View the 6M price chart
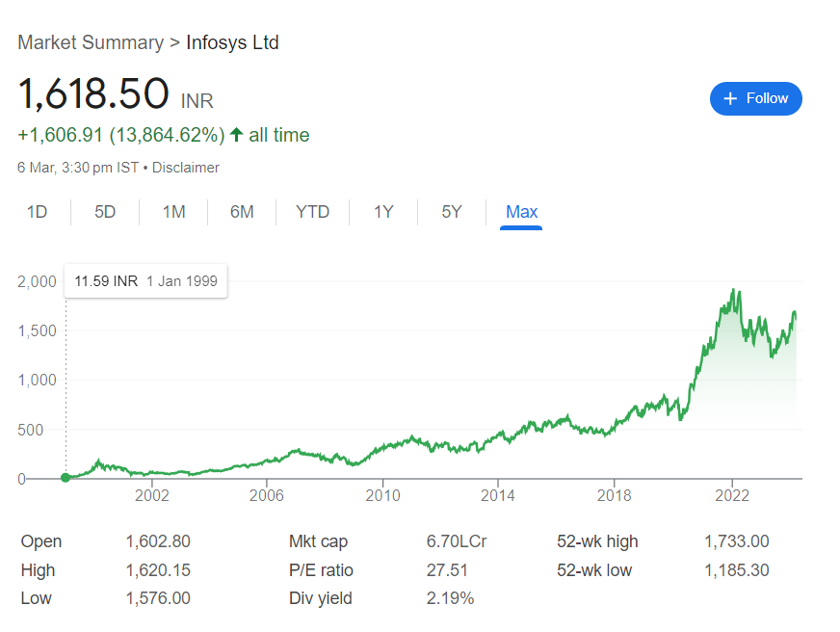The height and width of the screenshot is (632, 840). click(x=241, y=211)
